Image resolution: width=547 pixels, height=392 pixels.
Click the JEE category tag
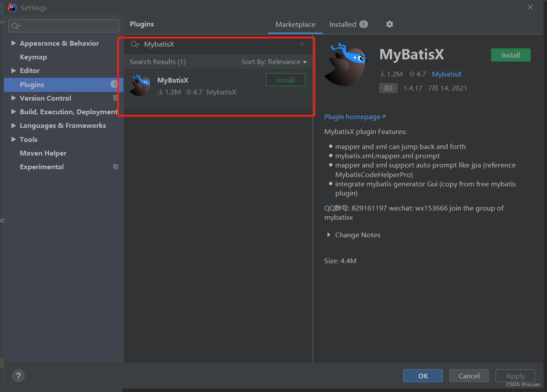388,88
